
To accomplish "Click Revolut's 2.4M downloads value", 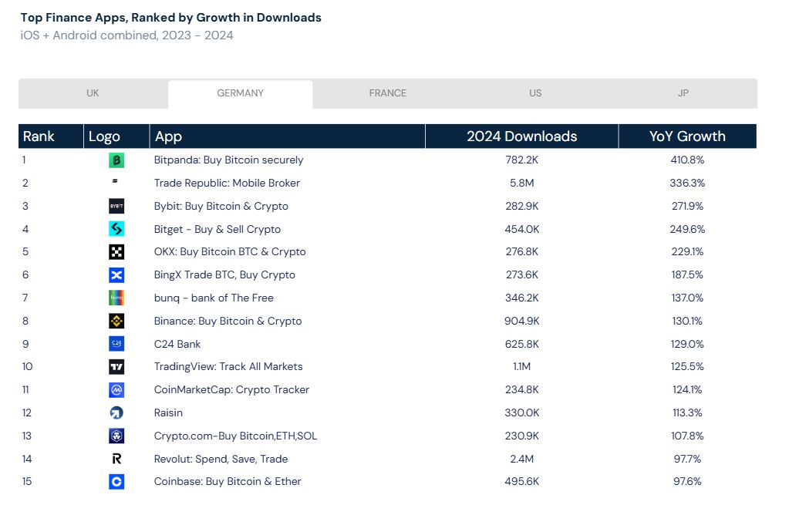I will pos(522,459).
